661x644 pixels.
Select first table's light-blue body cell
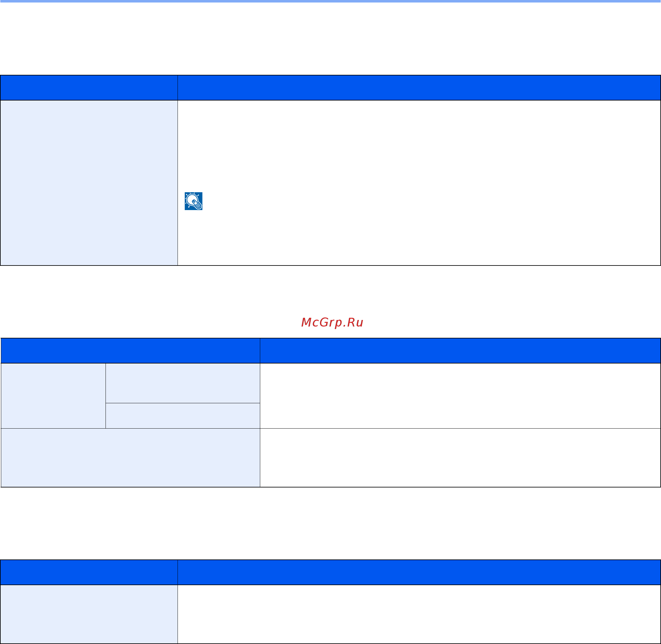click(x=89, y=183)
